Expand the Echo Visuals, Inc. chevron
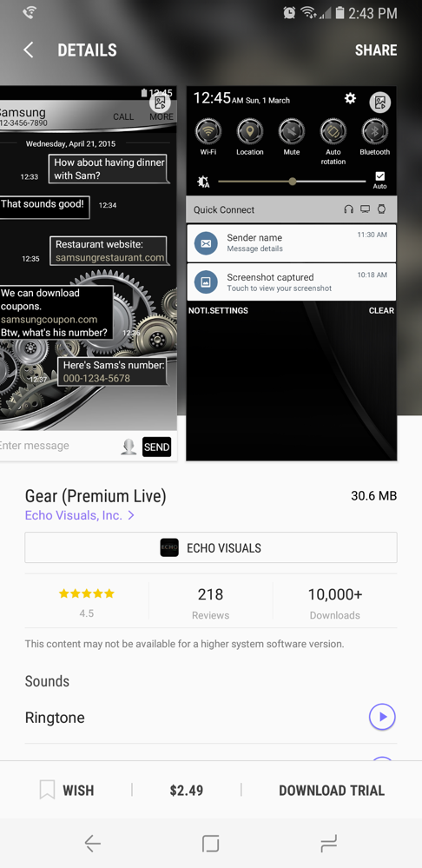Screen dimensions: 422x868 click(131, 515)
